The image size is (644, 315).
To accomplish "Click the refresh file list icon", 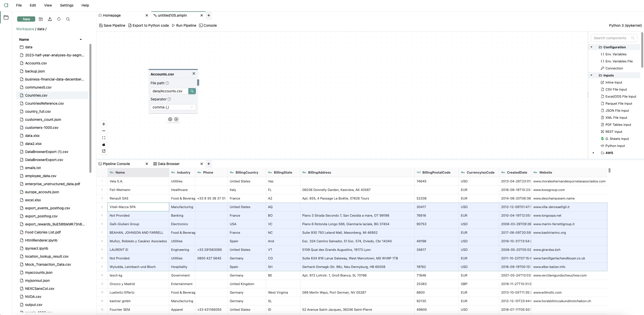I will pyautogui.click(x=59, y=19).
